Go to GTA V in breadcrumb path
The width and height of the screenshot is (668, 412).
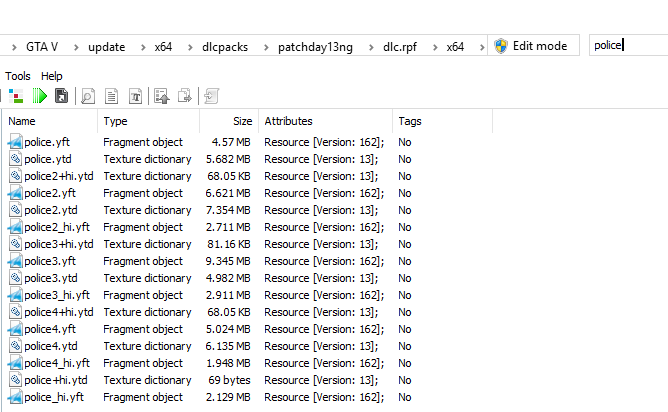[x=42, y=47]
